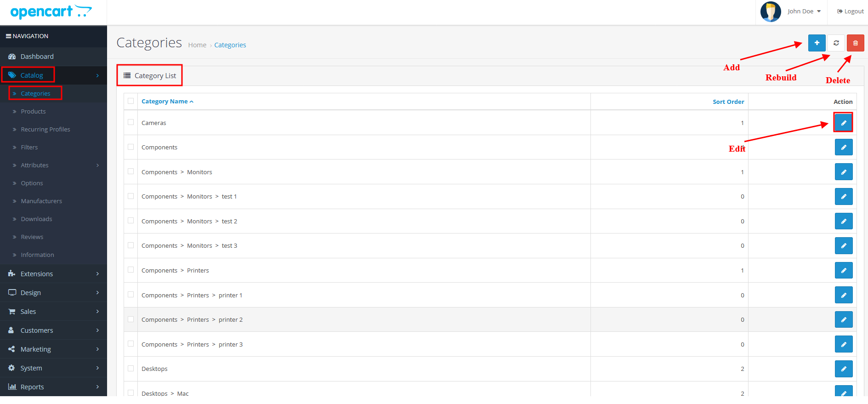
Task: Click the Dashboard gauge icon in sidebar
Action: 12,57
